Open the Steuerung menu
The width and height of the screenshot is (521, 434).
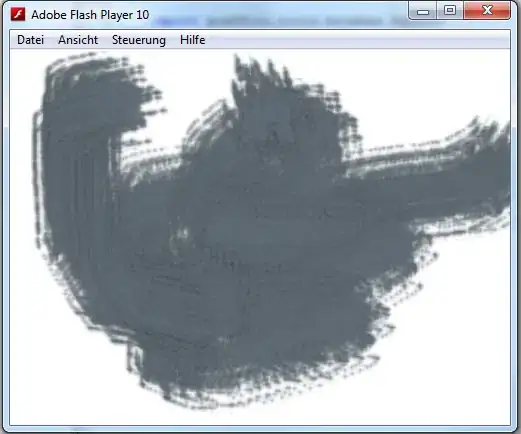pyautogui.click(x=139, y=40)
